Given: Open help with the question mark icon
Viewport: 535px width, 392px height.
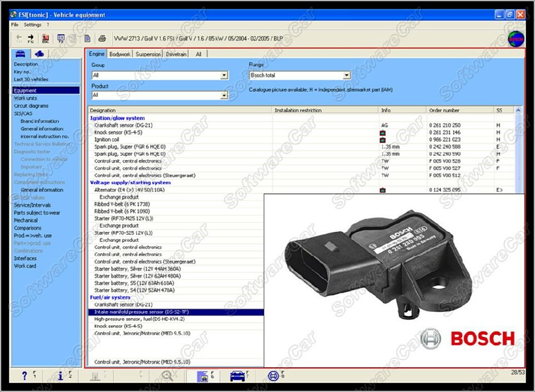Looking at the screenshot, I should [x=24, y=376].
